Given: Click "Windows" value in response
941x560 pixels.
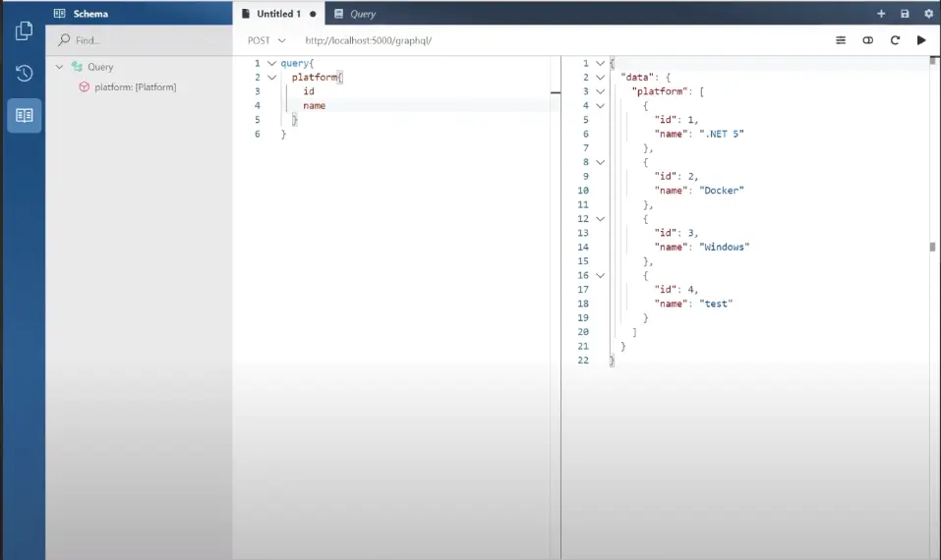Looking at the screenshot, I should pyautogui.click(x=725, y=247).
